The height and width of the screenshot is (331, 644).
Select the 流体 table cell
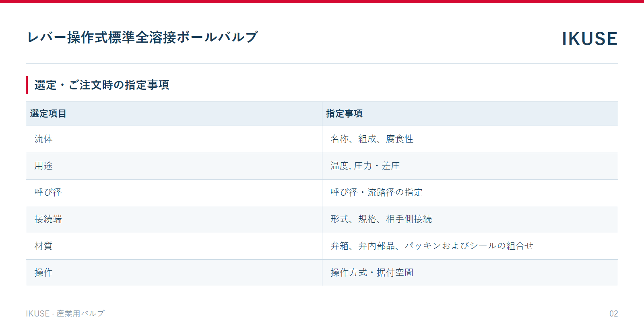(174, 139)
